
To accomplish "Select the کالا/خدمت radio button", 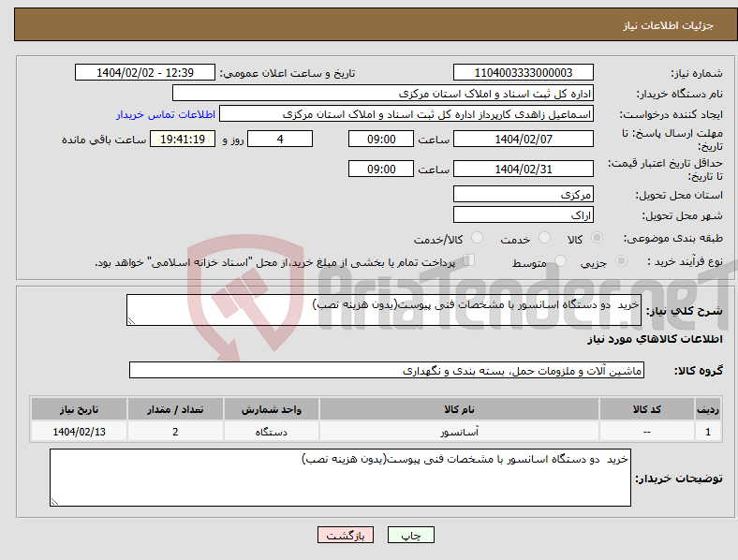I will tap(477, 238).
